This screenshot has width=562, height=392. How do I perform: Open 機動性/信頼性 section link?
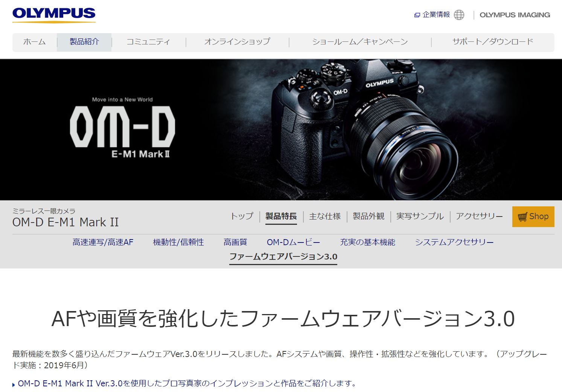pyautogui.click(x=178, y=242)
